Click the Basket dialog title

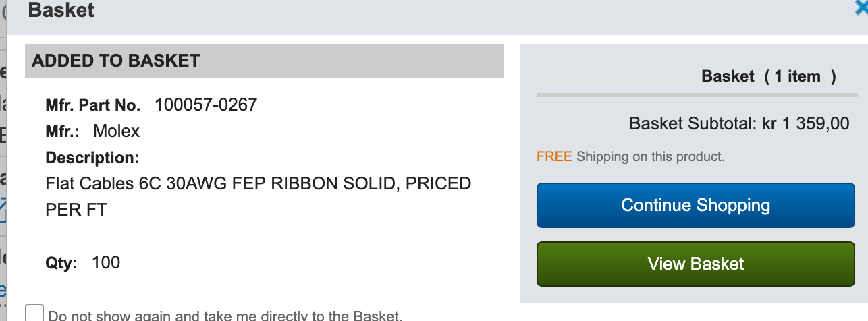click(x=61, y=10)
